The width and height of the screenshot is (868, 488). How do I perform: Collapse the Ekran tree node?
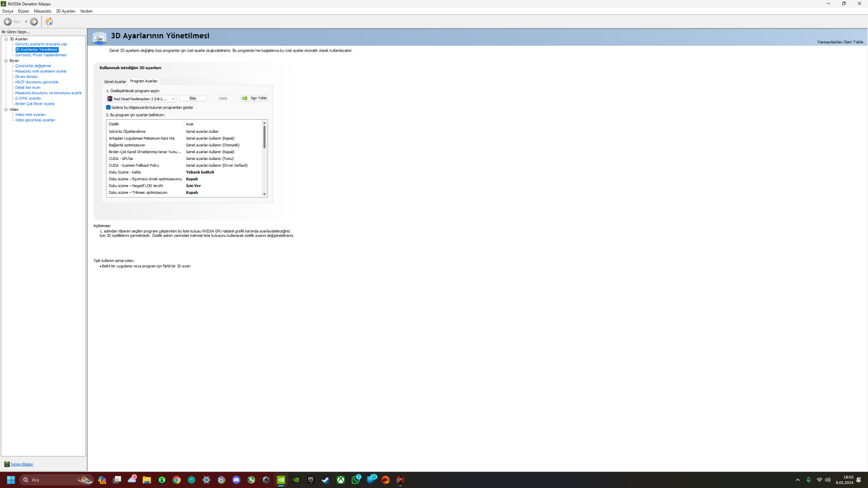[6, 61]
